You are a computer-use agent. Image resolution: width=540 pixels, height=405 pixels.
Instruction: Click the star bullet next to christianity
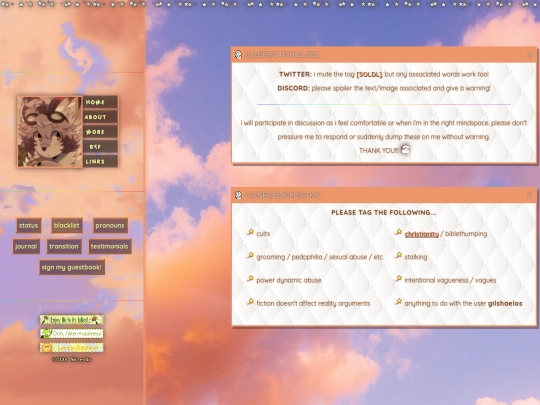[x=398, y=232]
